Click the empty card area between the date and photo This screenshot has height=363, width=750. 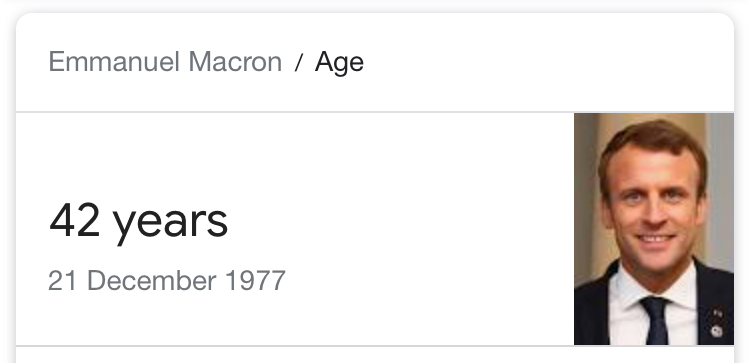[x=430, y=230]
